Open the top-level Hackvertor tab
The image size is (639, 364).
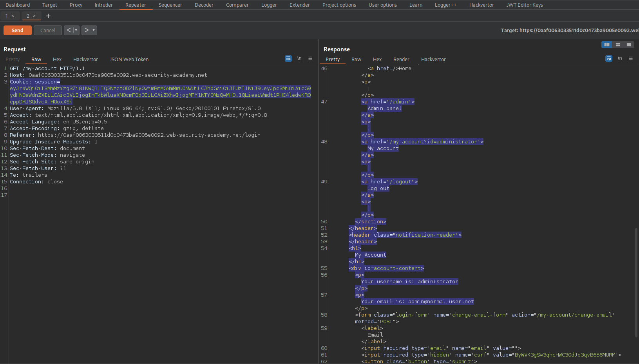click(x=482, y=5)
